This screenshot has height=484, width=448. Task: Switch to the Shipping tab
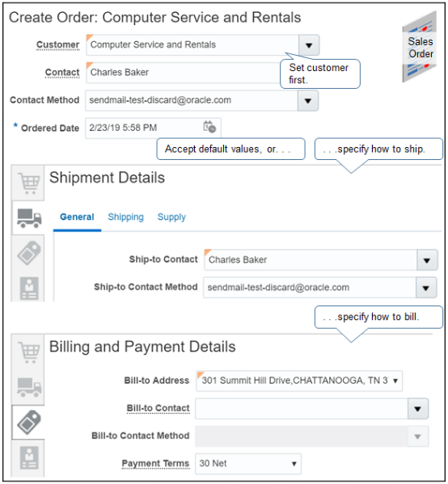pyautogui.click(x=126, y=217)
